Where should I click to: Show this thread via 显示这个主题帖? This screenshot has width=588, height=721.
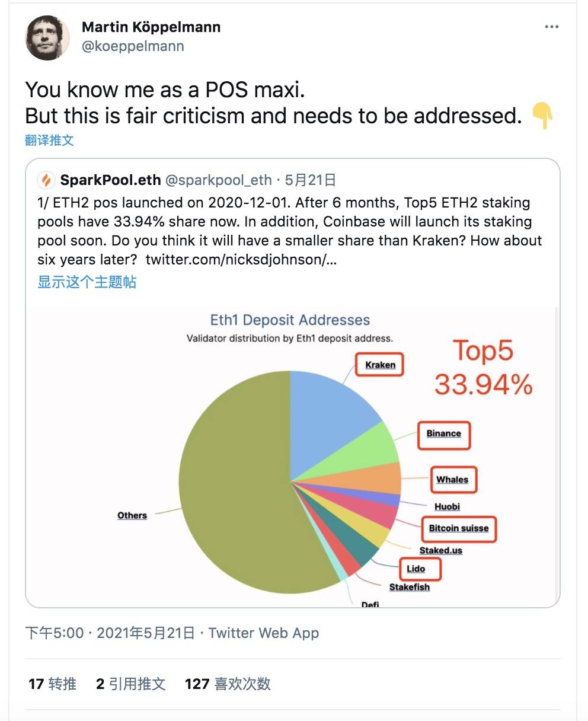(x=87, y=281)
